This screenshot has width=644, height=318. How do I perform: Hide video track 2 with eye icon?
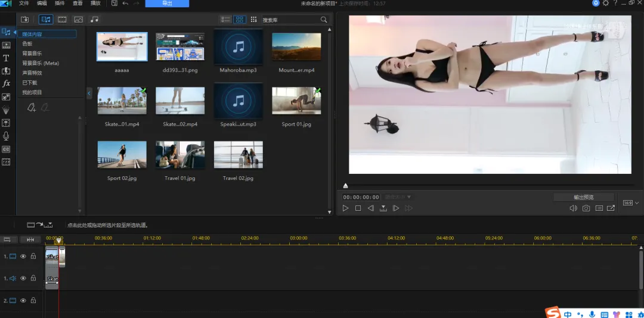coord(23,301)
